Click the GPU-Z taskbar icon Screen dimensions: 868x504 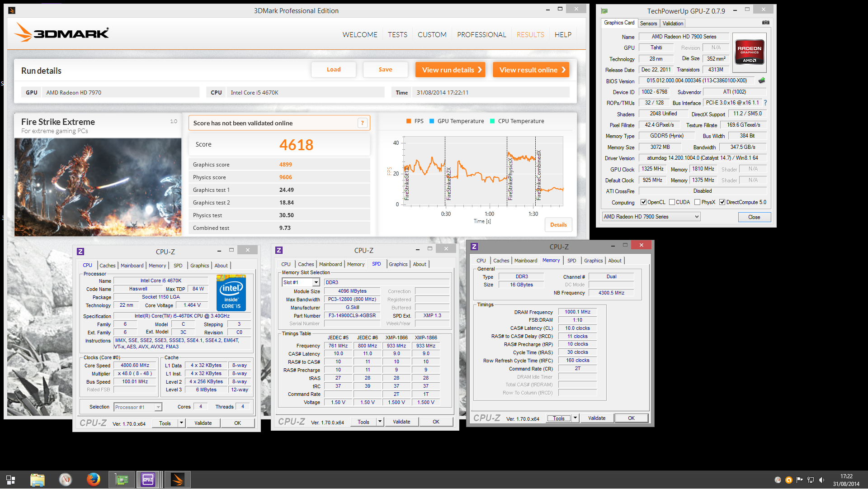point(122,480)
